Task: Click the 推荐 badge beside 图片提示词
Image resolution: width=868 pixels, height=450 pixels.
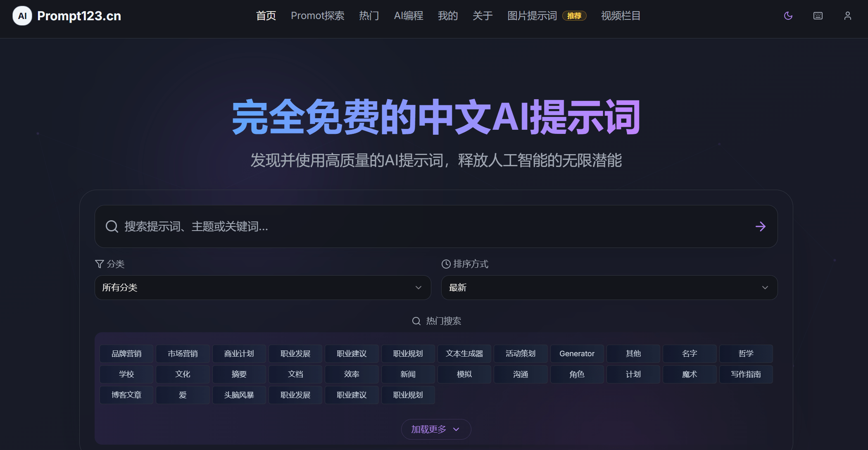Action: (574, 16)
